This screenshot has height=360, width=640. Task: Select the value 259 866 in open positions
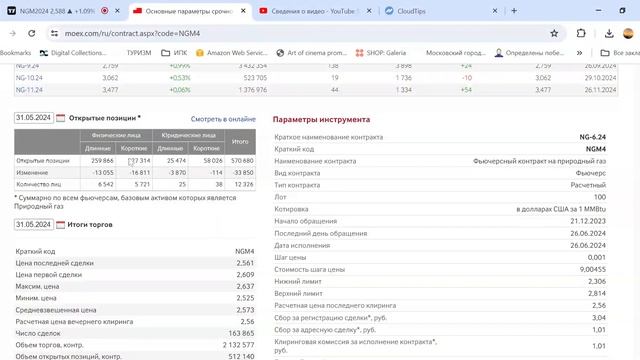[x=102, y=160]
